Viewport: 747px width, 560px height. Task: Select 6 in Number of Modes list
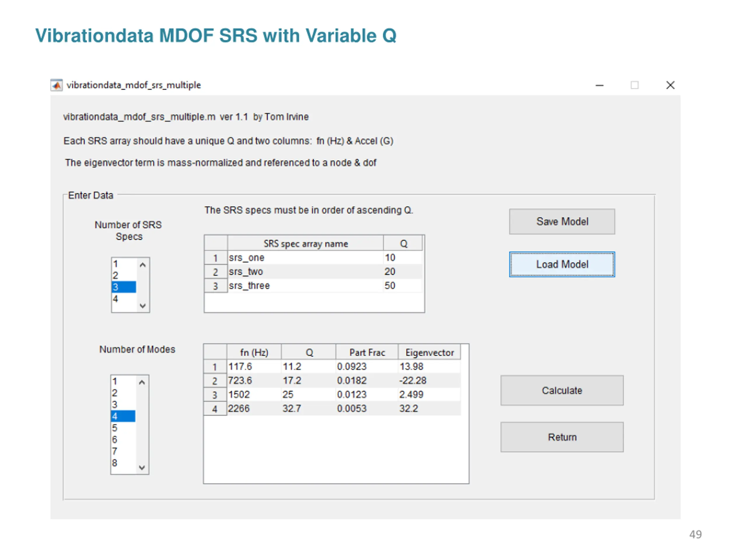click(123, 440)
